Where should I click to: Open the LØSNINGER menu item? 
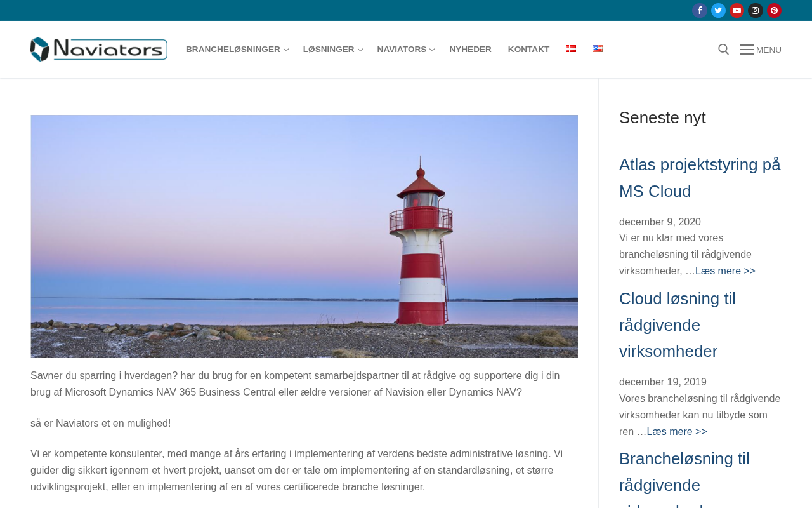click(x=329, y=50)
